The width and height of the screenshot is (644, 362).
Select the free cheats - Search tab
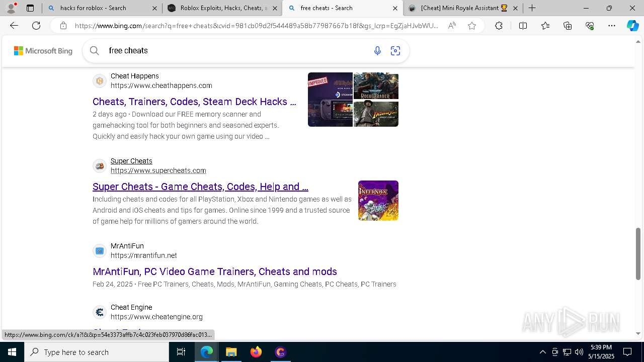[342, 8]
